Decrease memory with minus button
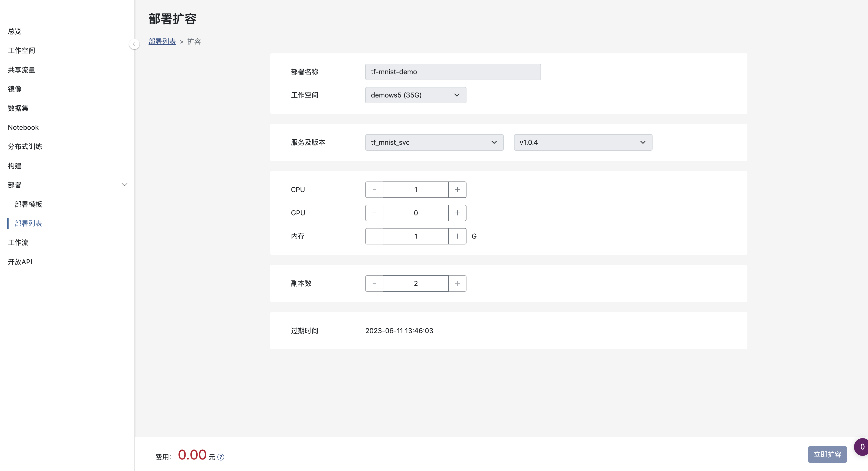Viewport: 868px width, 471px height. 374,236
